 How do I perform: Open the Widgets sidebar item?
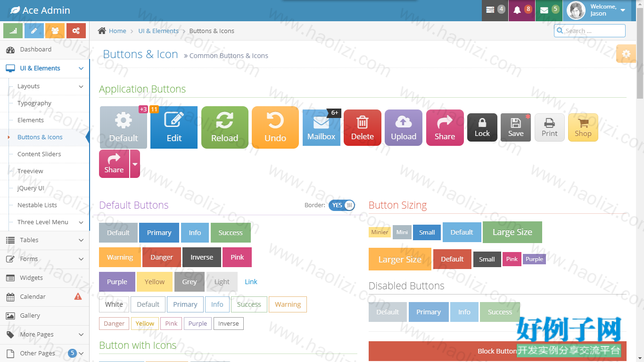tap(45, 278)
